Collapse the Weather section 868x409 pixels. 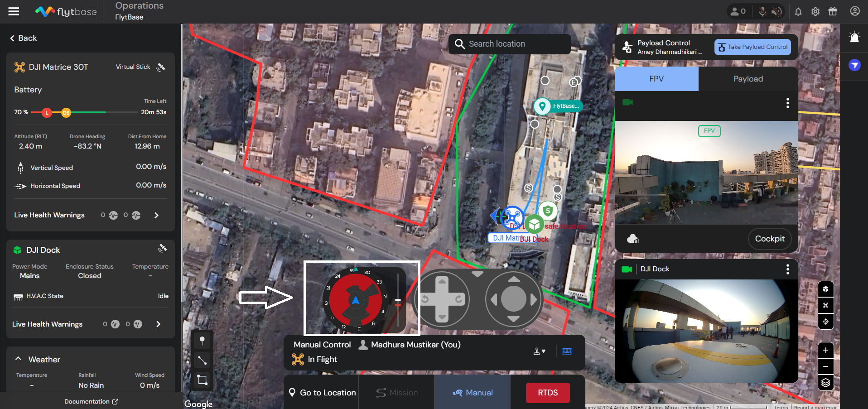tap(18, 359)
